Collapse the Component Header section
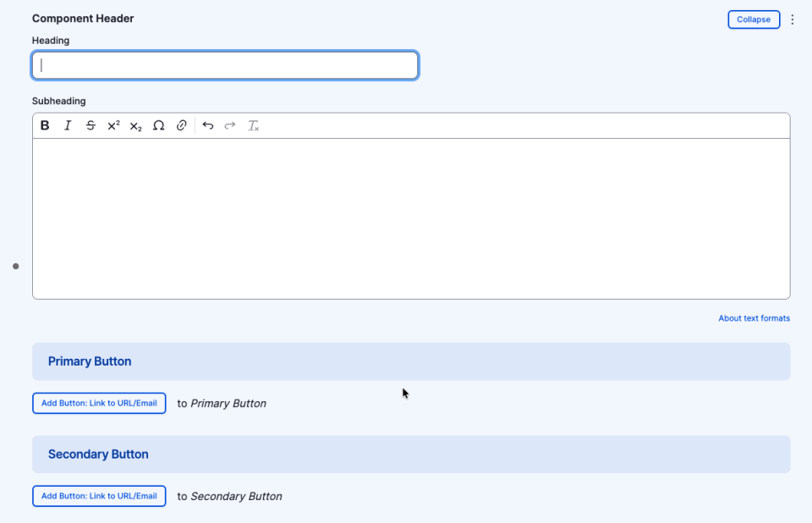This screenshot has width=812, height=523. coord(754,19)
